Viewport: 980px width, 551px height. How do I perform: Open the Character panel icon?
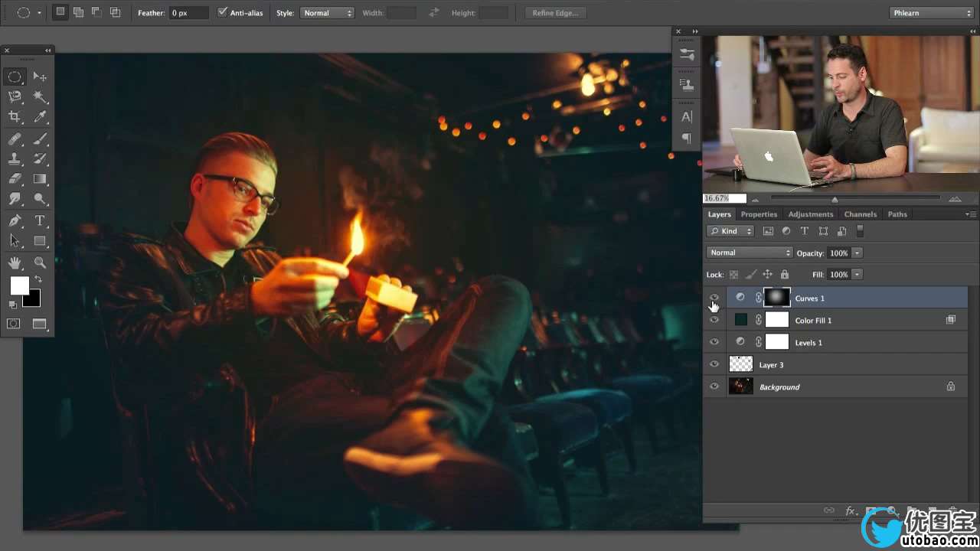687,116
